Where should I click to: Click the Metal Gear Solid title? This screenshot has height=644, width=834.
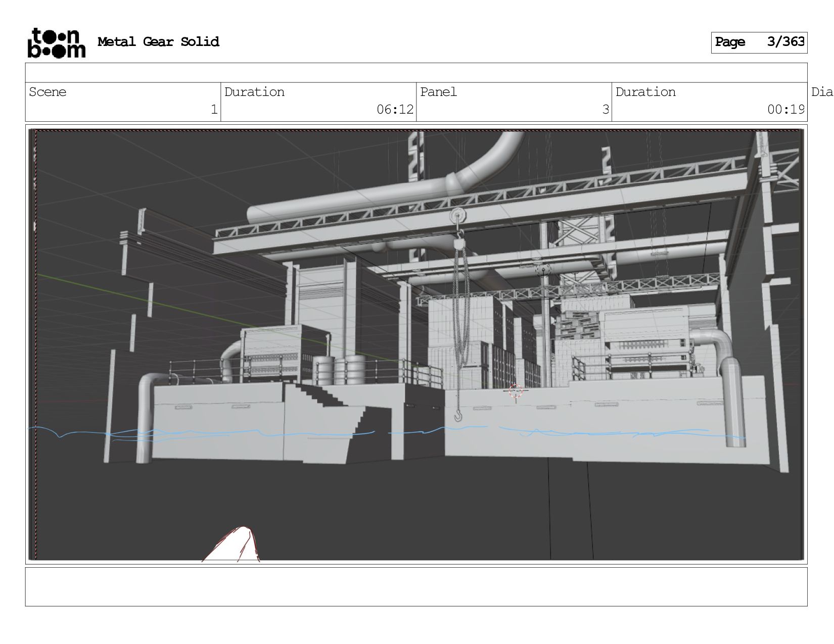[158, 41]
